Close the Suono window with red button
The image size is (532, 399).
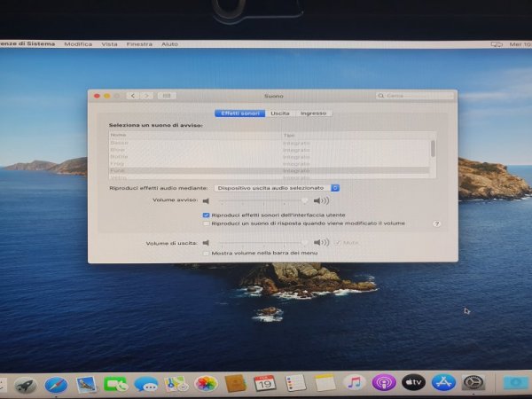[x=97, y=96]
